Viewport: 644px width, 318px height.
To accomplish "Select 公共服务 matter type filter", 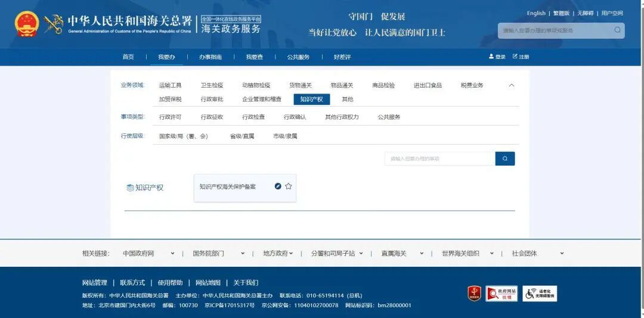I will [x=389, y=117].
